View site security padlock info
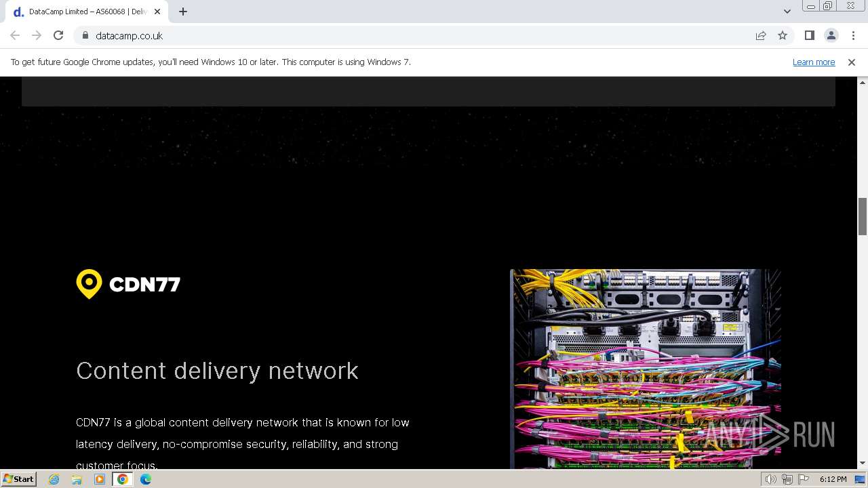Viewport: 868px width, 488px height. pyautogui.click(x=85, y=35)
